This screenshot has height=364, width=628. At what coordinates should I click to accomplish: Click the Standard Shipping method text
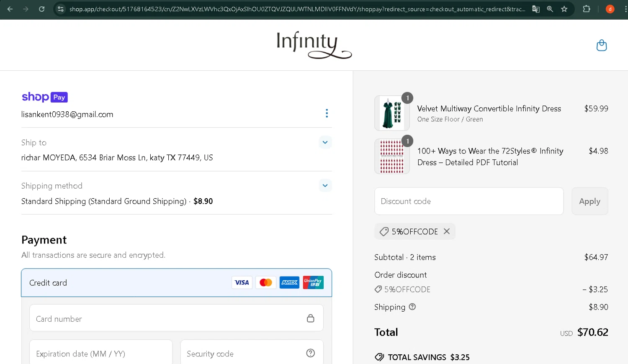pos(117,201)
